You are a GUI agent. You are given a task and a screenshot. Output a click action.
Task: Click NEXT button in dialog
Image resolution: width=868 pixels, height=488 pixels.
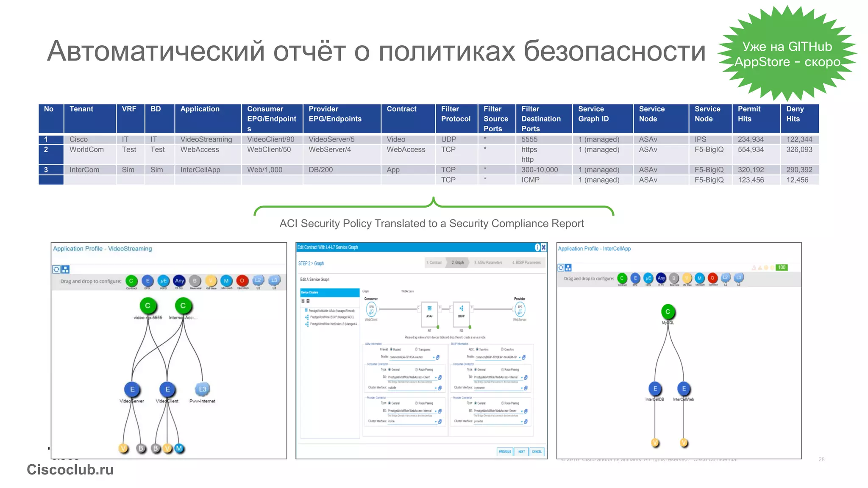tap(521, 452)
